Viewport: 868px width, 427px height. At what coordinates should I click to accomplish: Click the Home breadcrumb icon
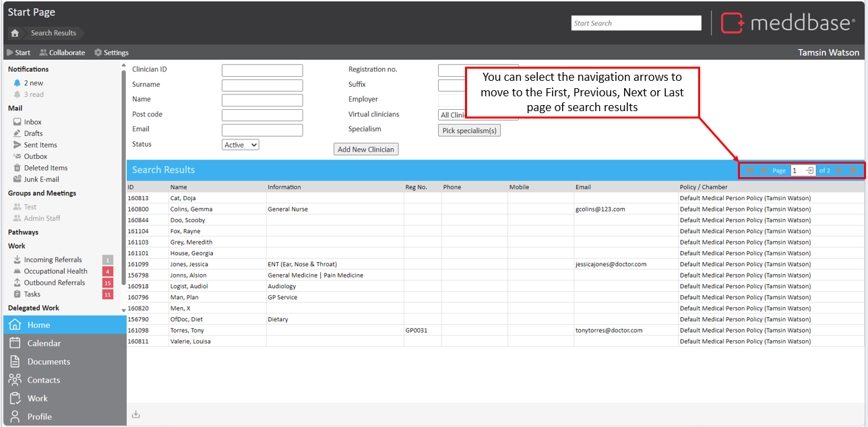(15, 33)
